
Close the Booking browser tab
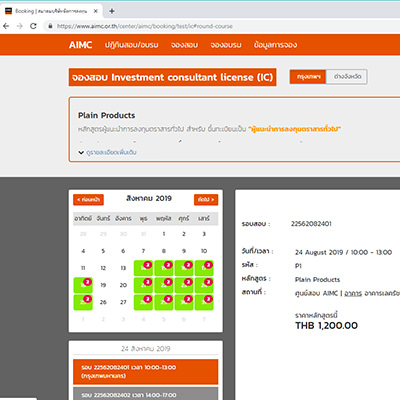click(95, 11)
